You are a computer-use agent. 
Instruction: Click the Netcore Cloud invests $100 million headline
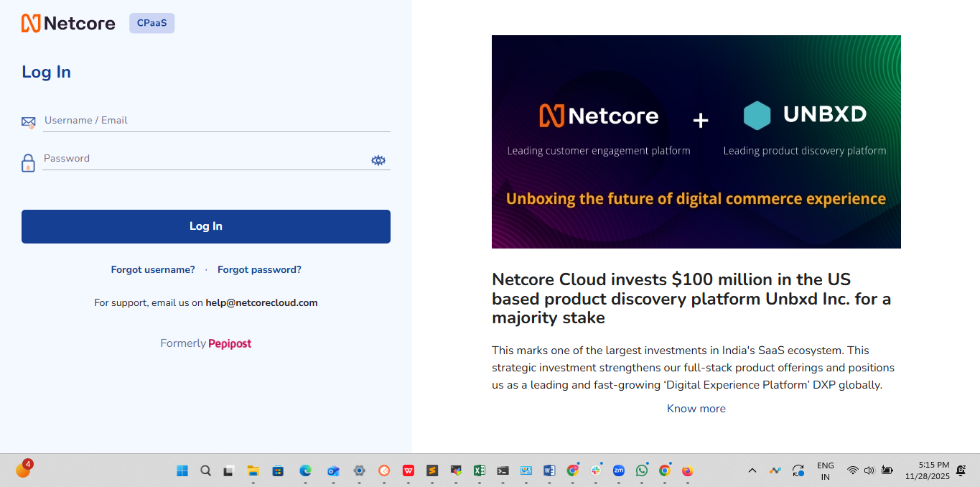tap(691, 298)
